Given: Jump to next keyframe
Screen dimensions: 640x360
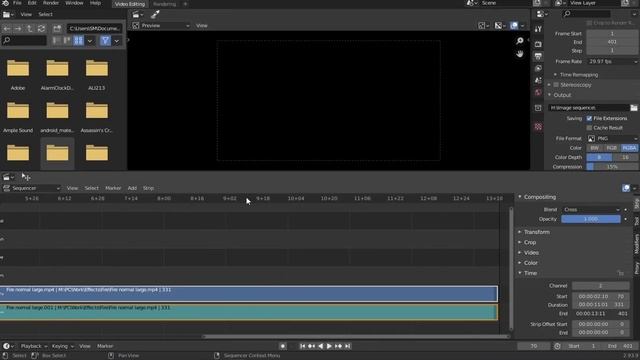Looking at the screenshot, I should click(x=338, y=346).
